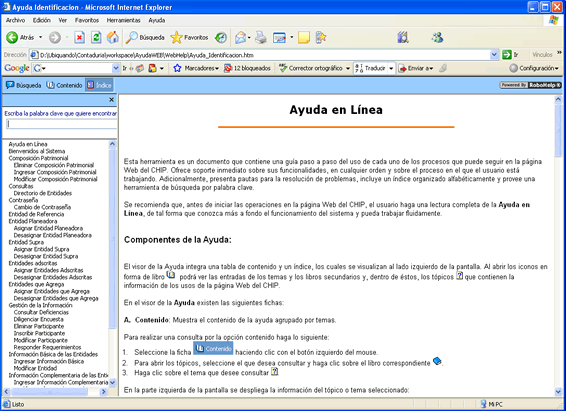Image resolution: width=566 pixels, height=411 pixels.
Task: Open the address bar dropdown arrow
Action: 494,55
